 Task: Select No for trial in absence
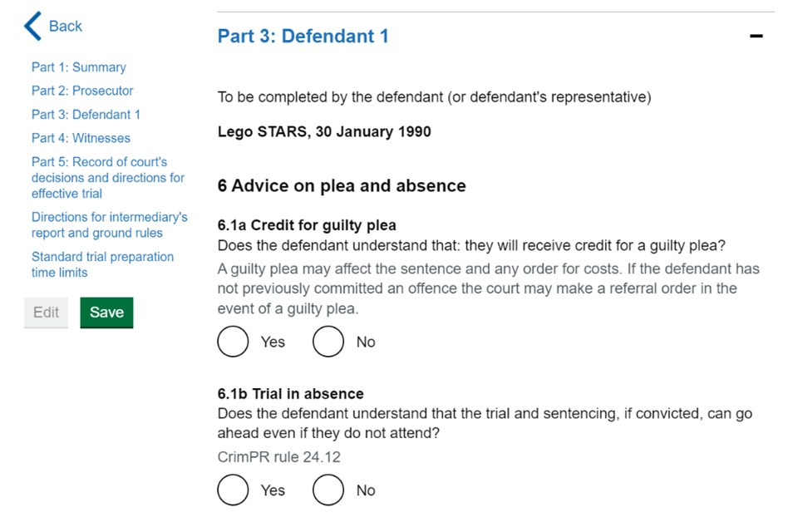click(x=328, y=490)
